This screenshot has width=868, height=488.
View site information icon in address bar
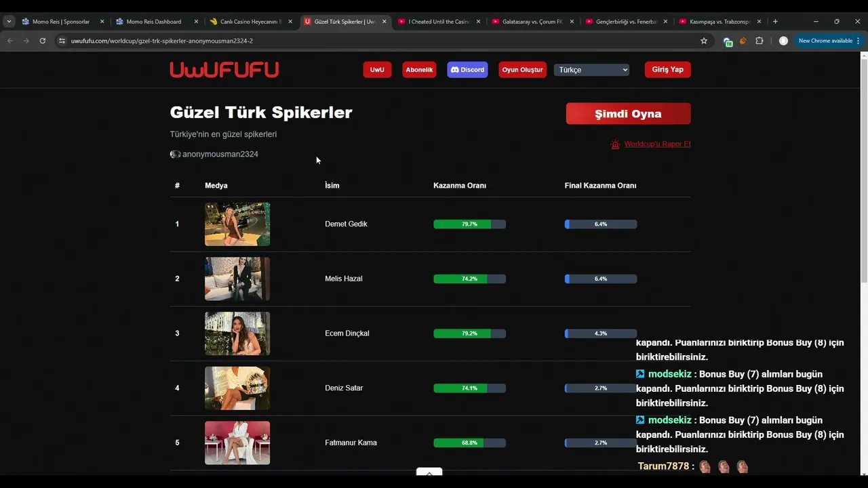[62, 41]
